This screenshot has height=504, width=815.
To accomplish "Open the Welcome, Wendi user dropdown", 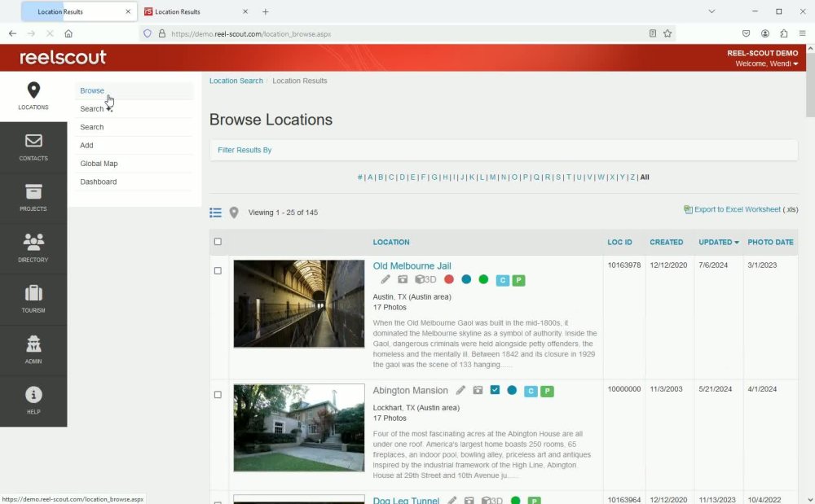I will [x=766, y=64].
